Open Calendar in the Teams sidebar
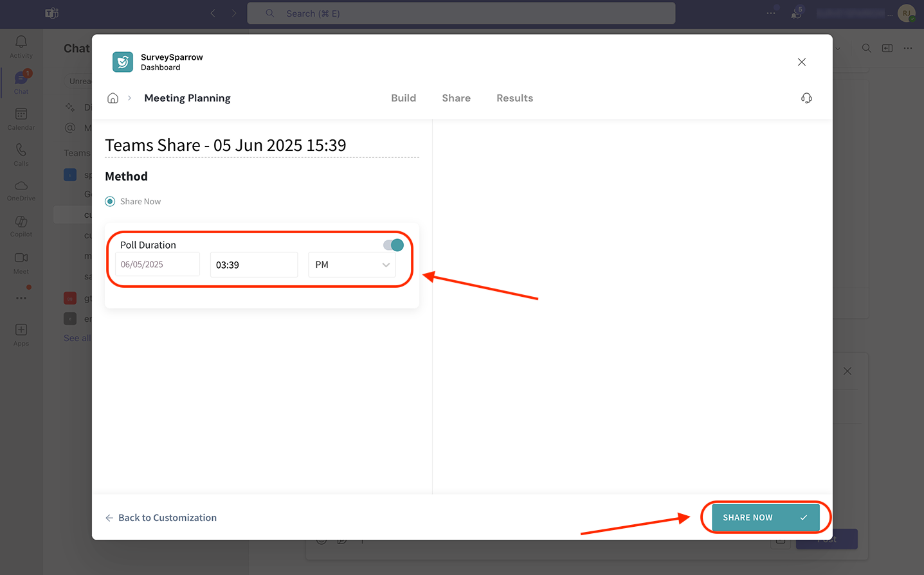This screenshot has width=924, height=575. coord(21,119)
